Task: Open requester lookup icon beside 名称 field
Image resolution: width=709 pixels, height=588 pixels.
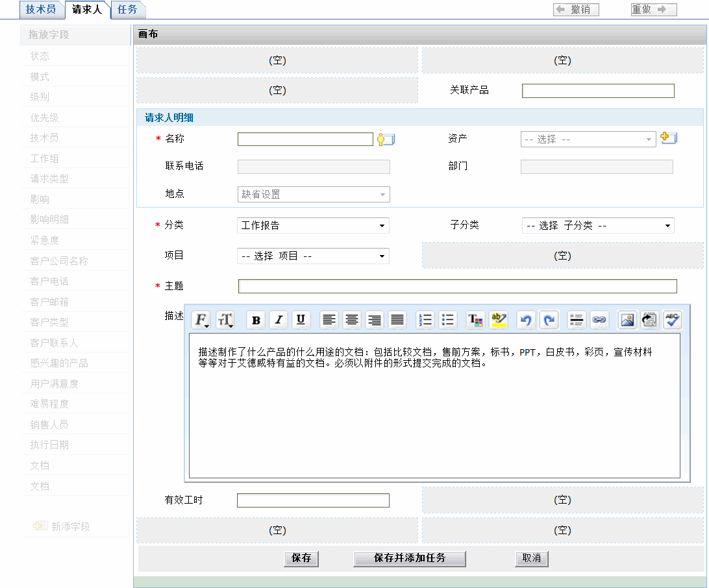Action: [x=386, y=140]
